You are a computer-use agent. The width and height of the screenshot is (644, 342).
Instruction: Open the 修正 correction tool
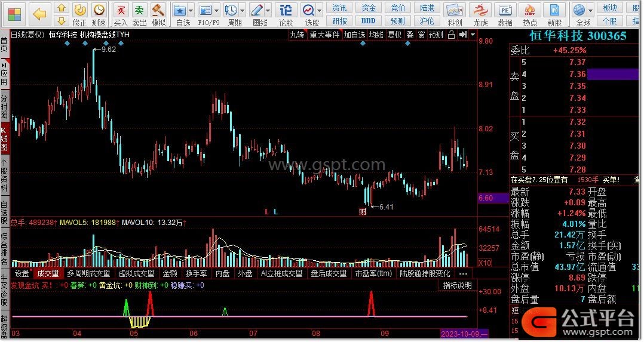point(79,14)
